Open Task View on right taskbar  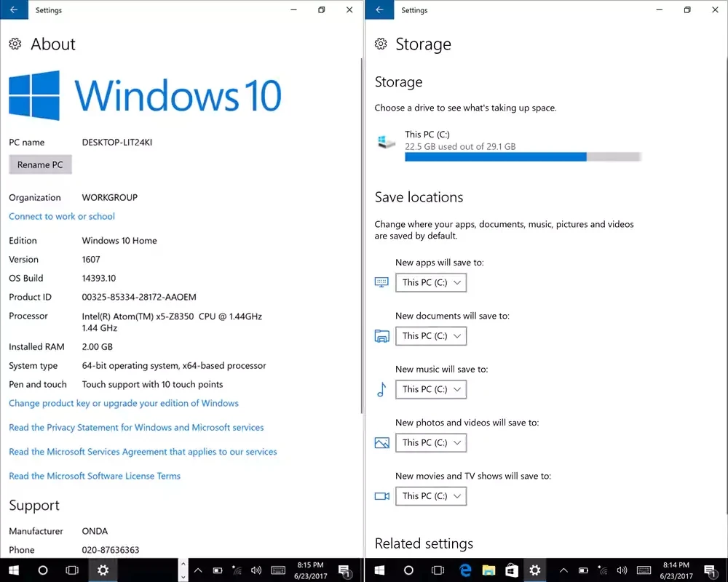(x=438, y=570)
